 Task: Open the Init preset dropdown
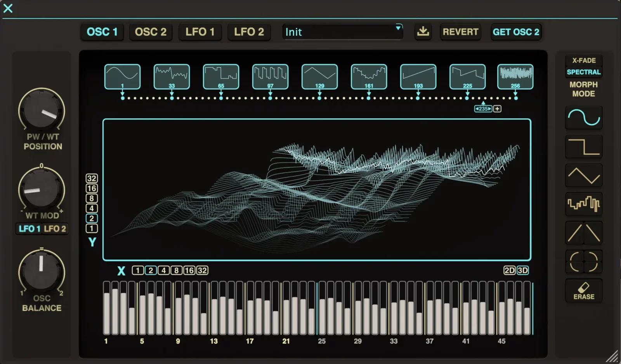pyautogui.click(x=342, y=32)
